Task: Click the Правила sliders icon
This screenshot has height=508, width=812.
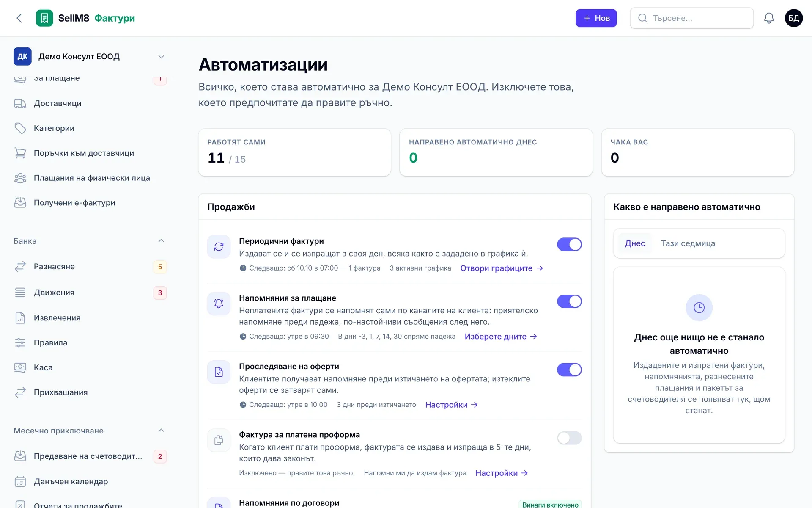Action: pyautogui.click(x=20, y=343)
